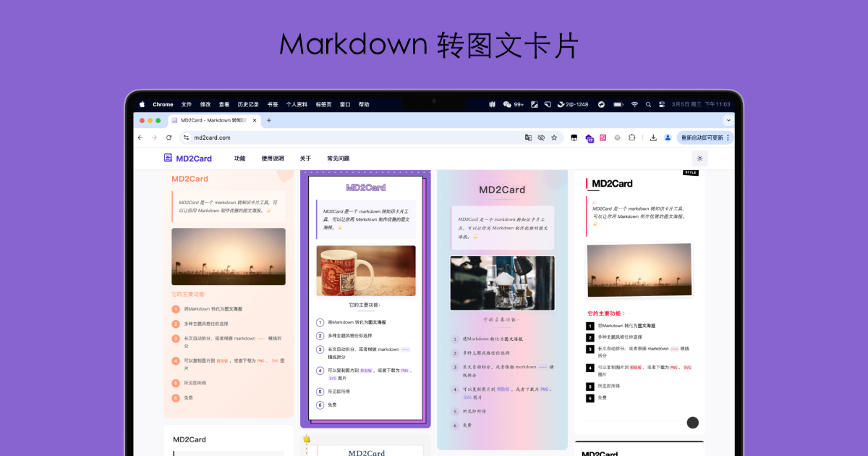This screenshot has width=868, height=456.
Task: Click the pink extension icon in the toolbar
Action: [604, 138]
